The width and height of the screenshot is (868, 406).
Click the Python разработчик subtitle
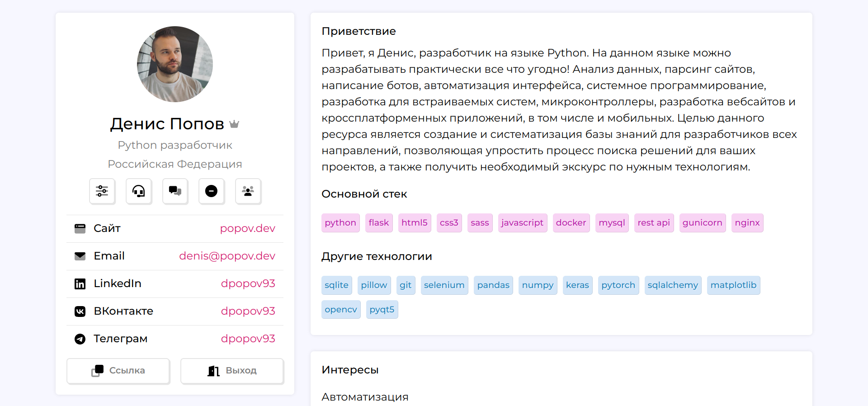click(x=175, y=145)
